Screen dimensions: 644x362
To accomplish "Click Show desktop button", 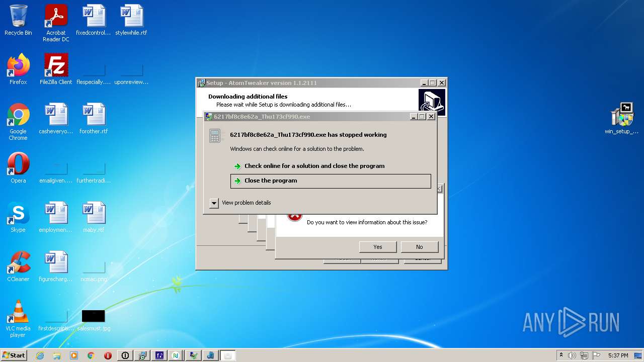I will click(639, 355).
